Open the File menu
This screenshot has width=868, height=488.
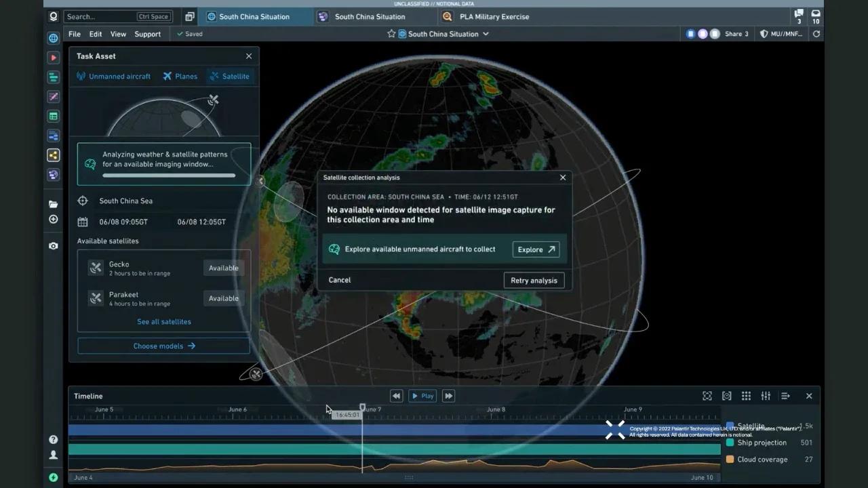tap(75, 33)
